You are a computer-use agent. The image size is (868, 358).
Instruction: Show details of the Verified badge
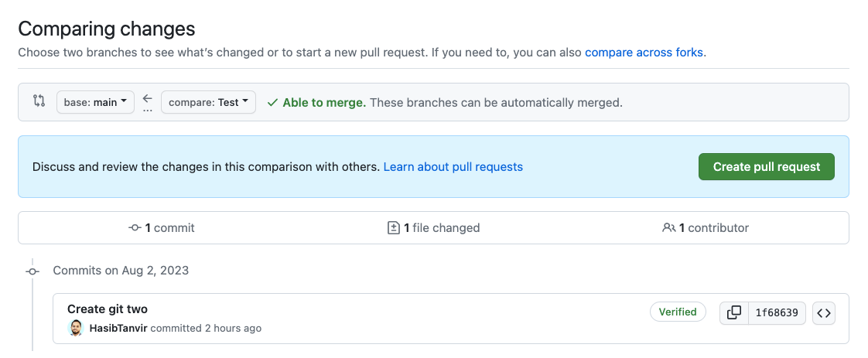pyautogui.click(x=678, y=312)
